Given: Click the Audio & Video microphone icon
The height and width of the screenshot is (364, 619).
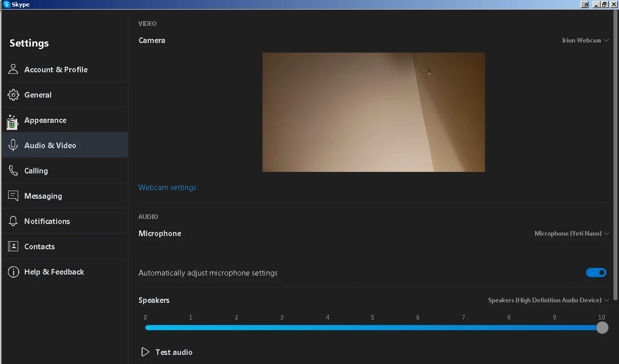Looking at the screenshot, I should pyautogui.click(x=14, y=145).
